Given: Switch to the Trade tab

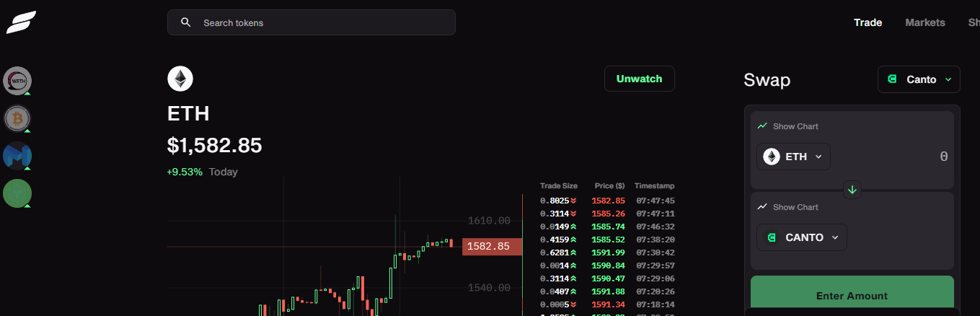Looking at the screenshot, I should (868, 22).
